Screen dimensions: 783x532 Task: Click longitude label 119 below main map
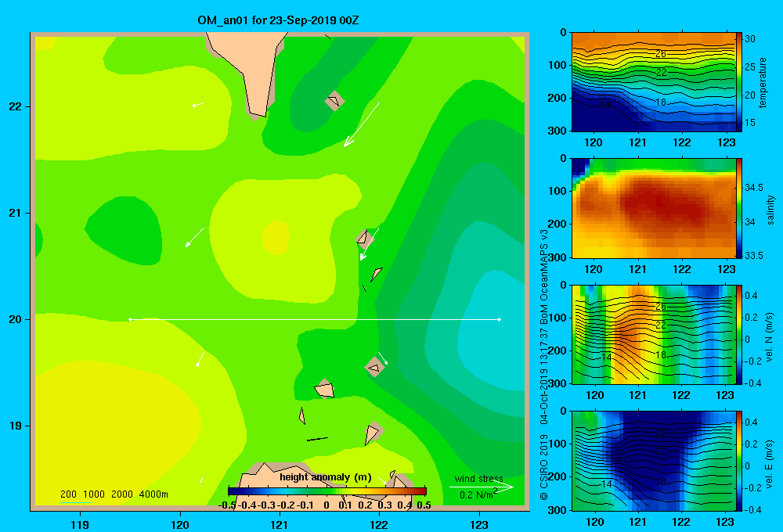80,525
